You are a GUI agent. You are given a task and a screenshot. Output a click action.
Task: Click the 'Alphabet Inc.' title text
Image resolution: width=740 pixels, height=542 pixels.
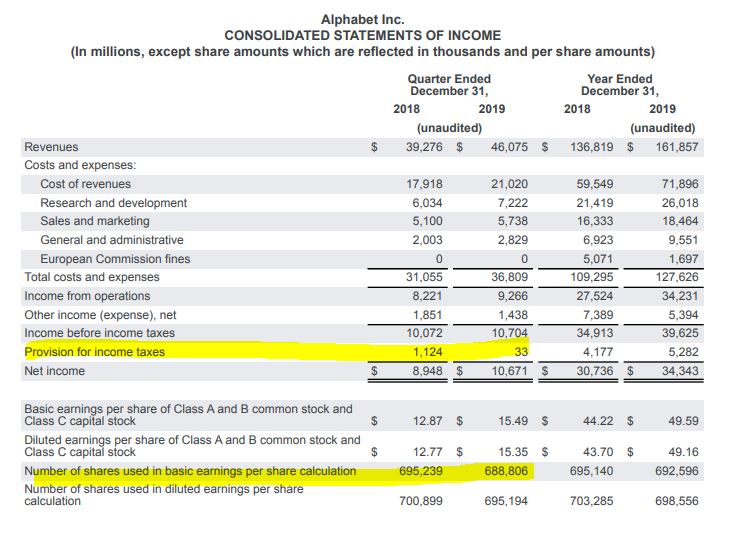(x=362, y=19)
